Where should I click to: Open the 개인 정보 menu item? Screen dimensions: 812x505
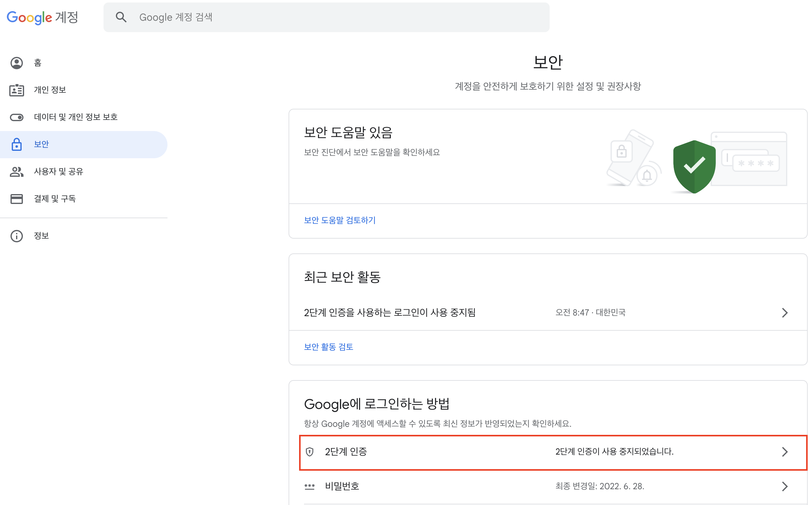tap(50, 90)
